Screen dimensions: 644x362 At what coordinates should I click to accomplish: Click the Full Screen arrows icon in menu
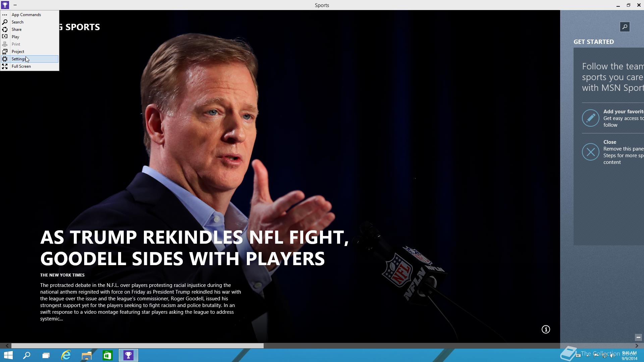(5, 66)
